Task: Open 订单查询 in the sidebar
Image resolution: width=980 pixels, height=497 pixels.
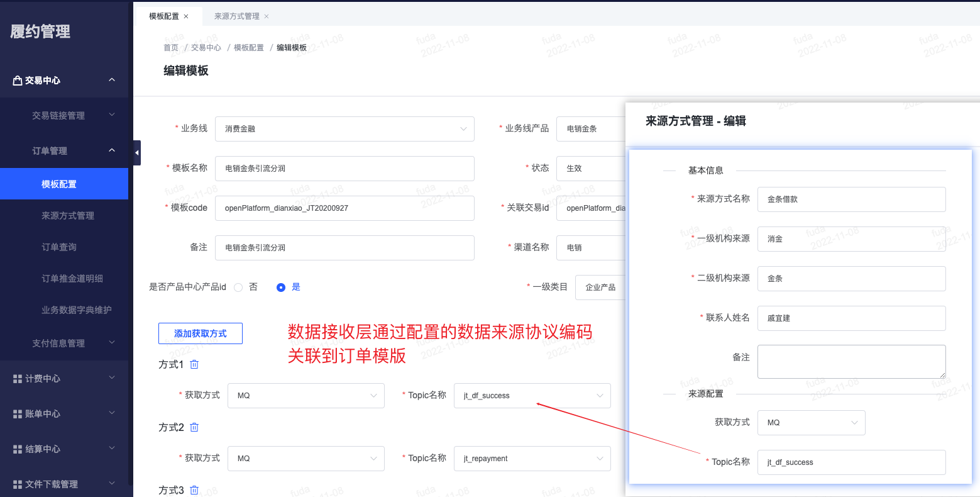Action: (x=59, y=247)
